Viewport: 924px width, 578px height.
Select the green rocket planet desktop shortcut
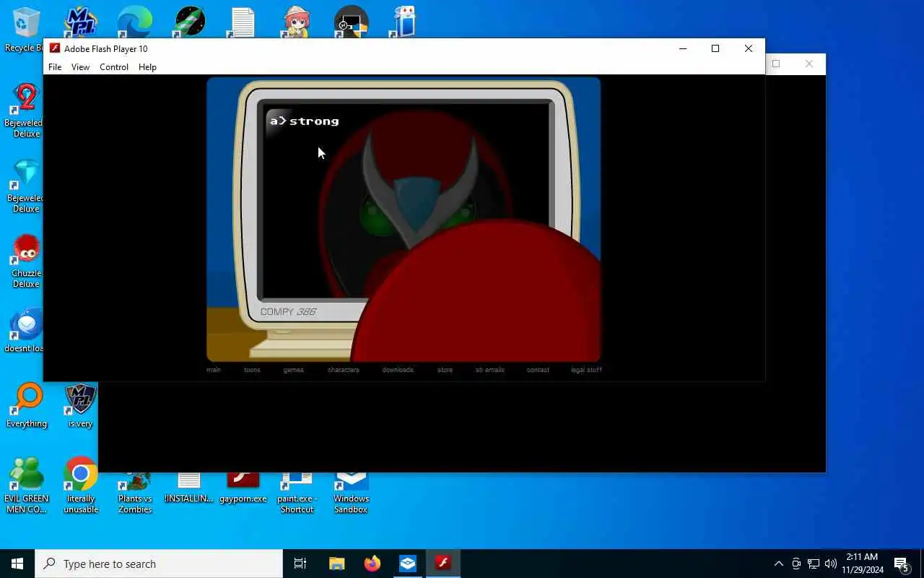tap(189, 22)
